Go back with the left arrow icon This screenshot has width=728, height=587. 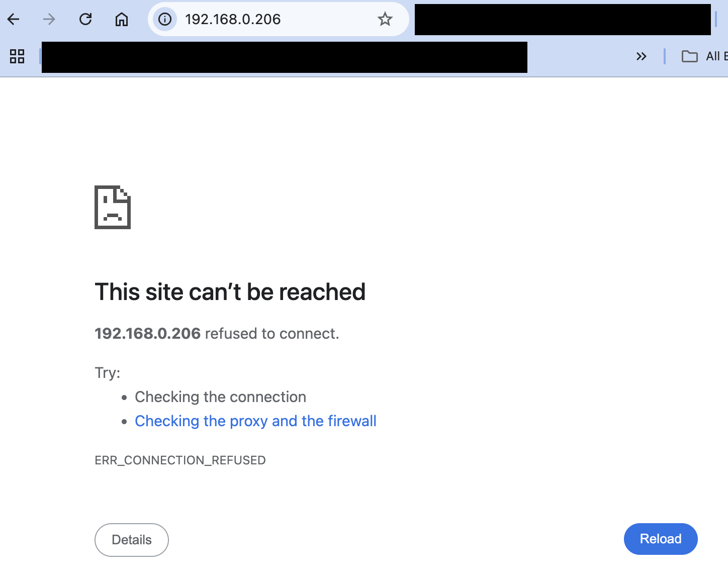14,20
